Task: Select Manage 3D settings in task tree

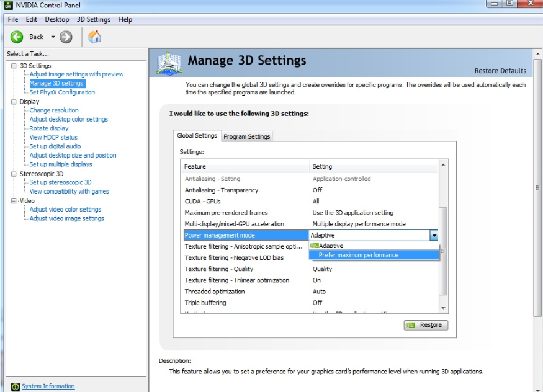Action: 56,83
